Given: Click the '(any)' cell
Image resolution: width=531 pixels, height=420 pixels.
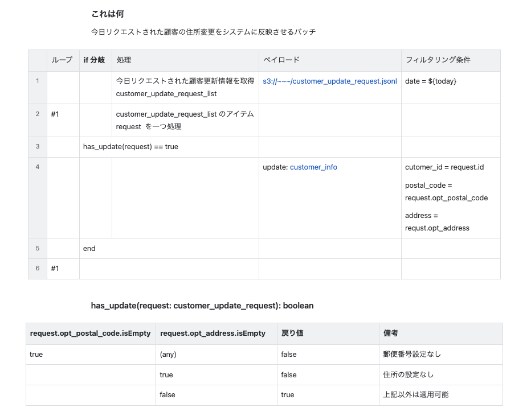Looking at the screenshot, I should [217, 355].
